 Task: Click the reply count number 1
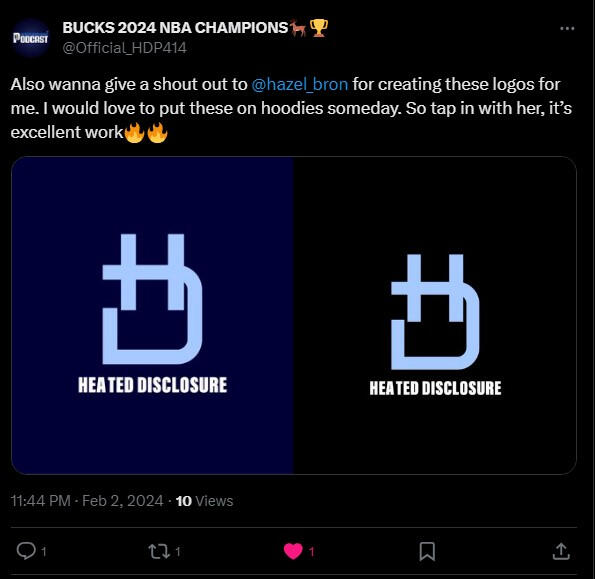click(44, 552)
